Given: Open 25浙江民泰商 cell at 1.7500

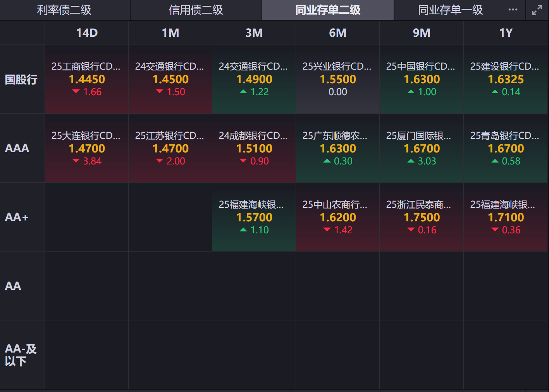Looking at the screenshot, I should pyautogui.click(x=422, y=217).
